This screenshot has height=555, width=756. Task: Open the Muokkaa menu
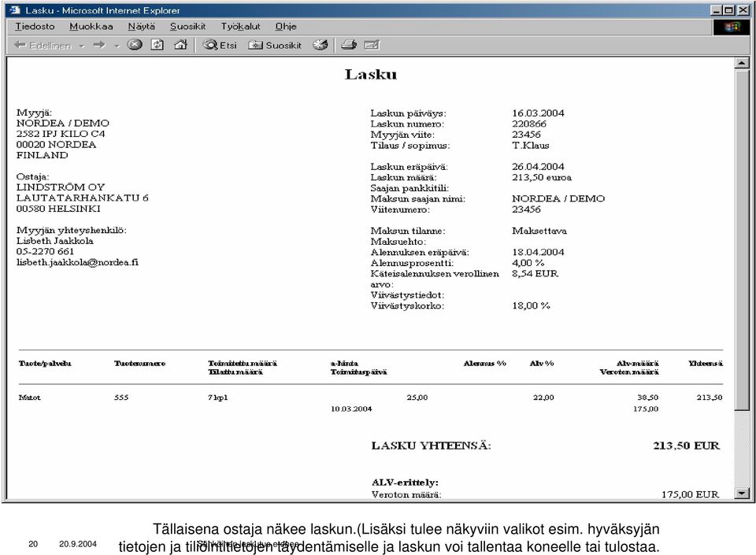[x=91, y=27]
